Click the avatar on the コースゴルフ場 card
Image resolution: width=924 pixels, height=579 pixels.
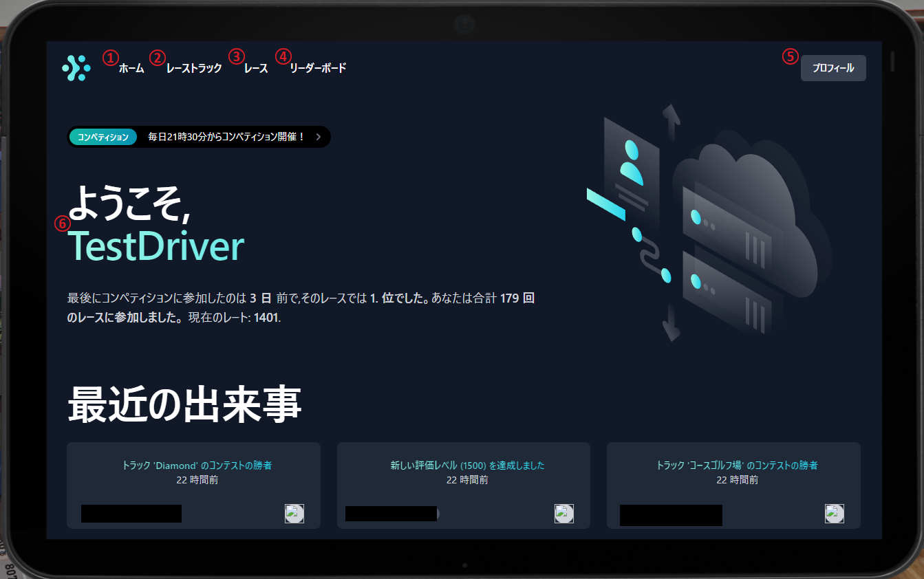pyautogui.click(x=835, y=514)
